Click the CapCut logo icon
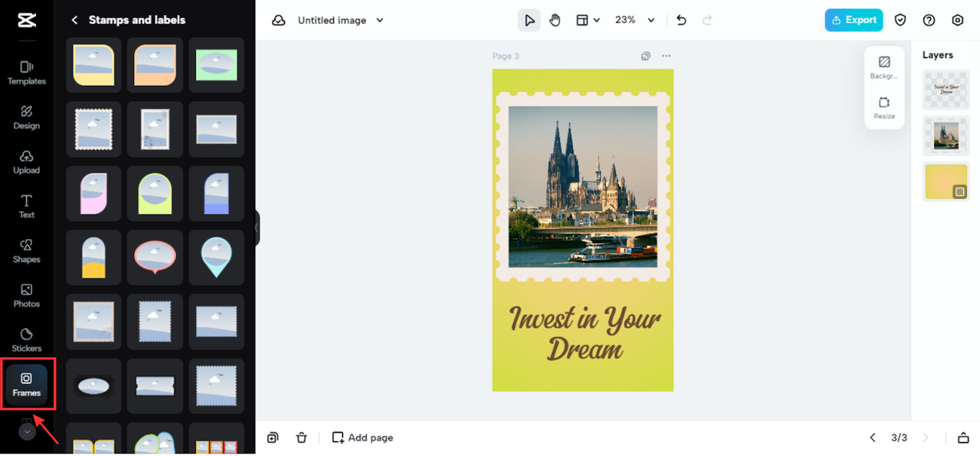980x456 pixels. click(26, 20)
